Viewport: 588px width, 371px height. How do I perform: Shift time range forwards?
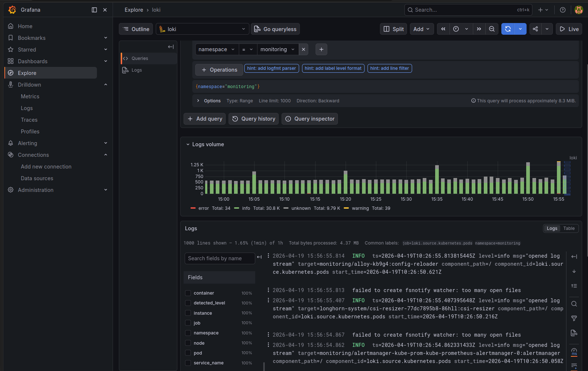(x=479, y=29)
